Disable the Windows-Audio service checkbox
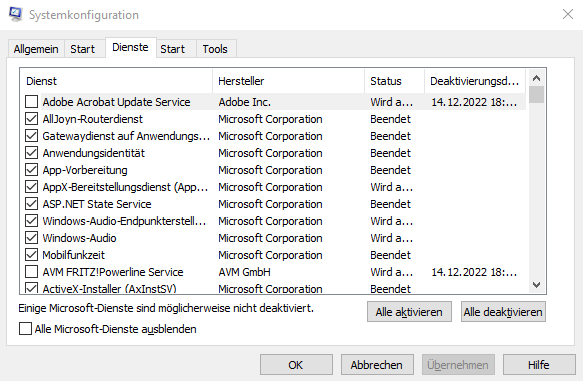This screenshot has width=583, height=381. coord(32,238)
